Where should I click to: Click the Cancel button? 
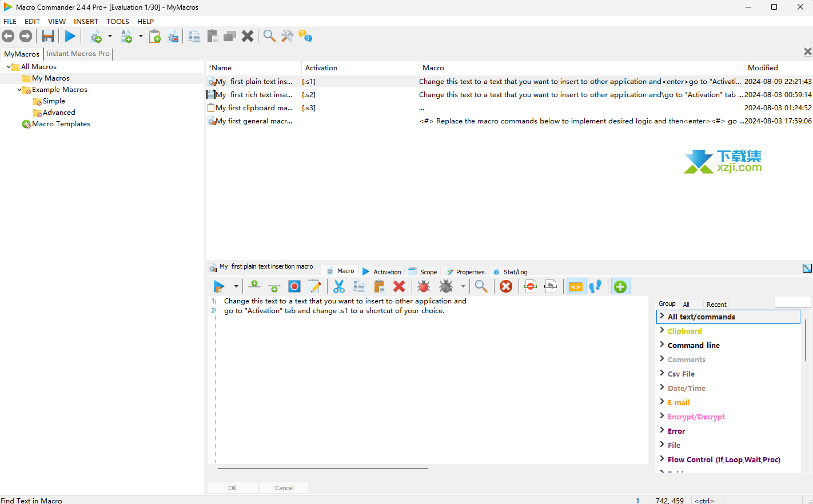(284, 488)
